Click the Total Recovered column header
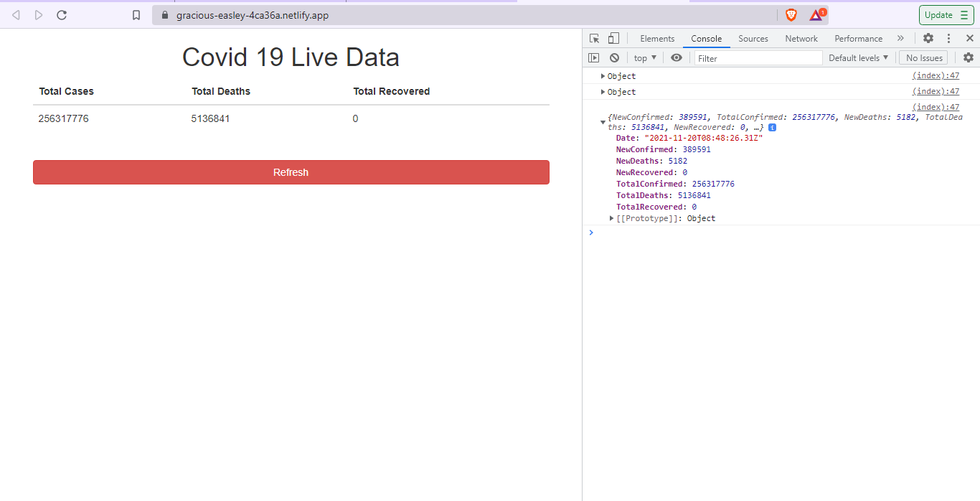Screen dimensions: 980x501 click(x=392, y=91)
